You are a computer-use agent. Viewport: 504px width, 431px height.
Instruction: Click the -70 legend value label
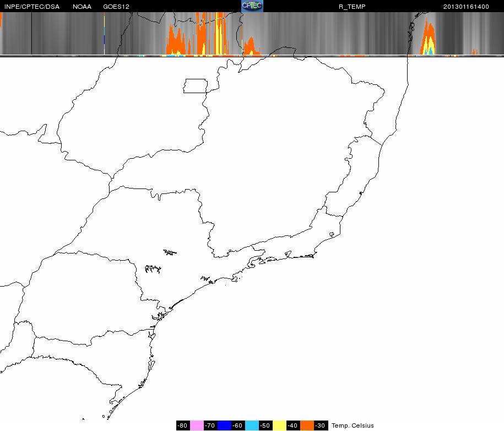(x=210, y=425)
